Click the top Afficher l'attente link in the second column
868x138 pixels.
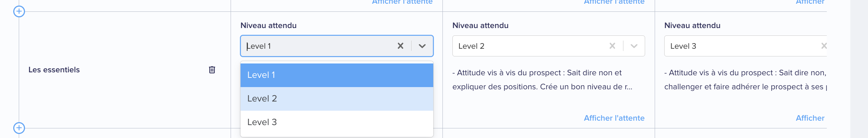click(x=614, y=2)
